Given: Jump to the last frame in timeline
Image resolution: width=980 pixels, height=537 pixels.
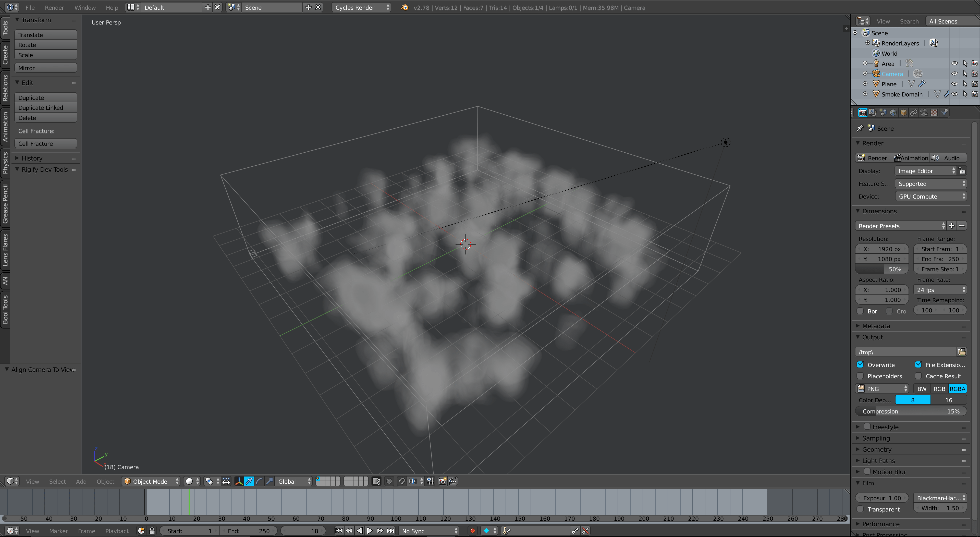Looking at the screenshot, I should tap(390, 531).
